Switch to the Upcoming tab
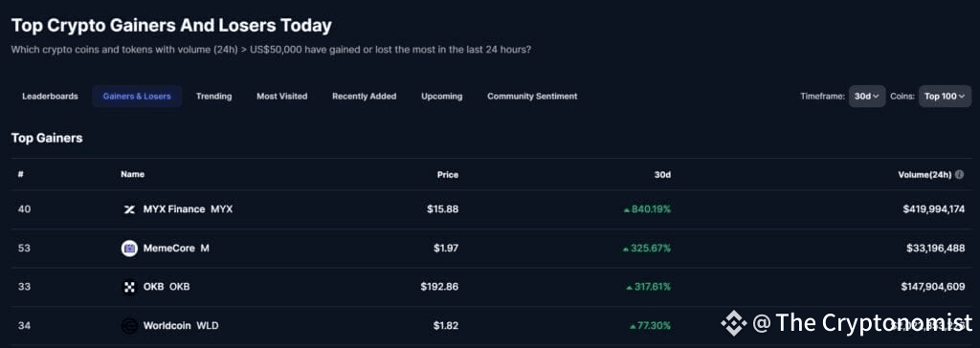The height and width of the screenshot is (348, 980). click(x=442, y=97)
